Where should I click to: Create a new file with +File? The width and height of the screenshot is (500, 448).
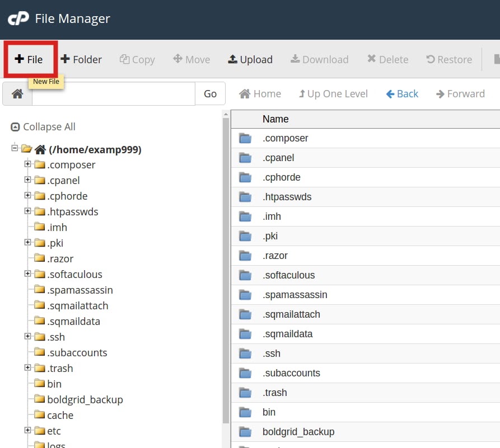[x=30, y=59]
